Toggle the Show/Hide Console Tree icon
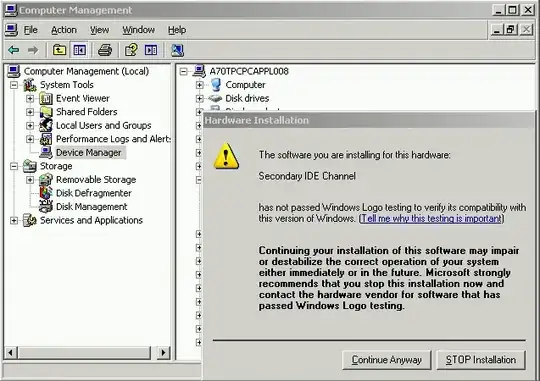 point(80,50)
